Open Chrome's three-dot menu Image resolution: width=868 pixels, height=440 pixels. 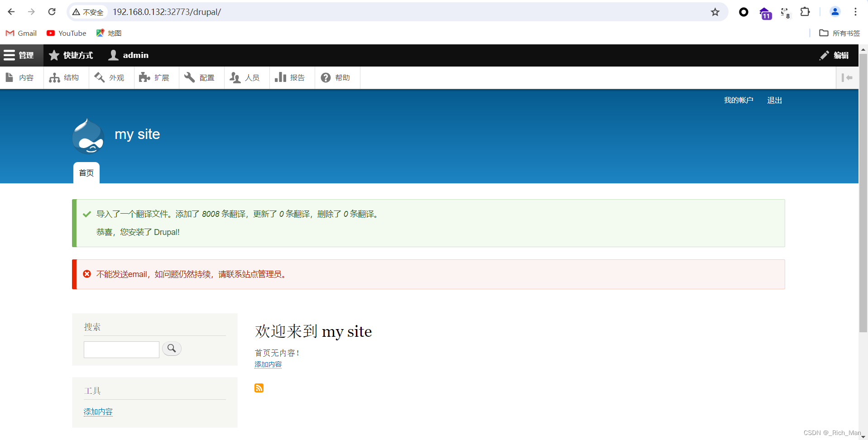click(x=856, y=12)
